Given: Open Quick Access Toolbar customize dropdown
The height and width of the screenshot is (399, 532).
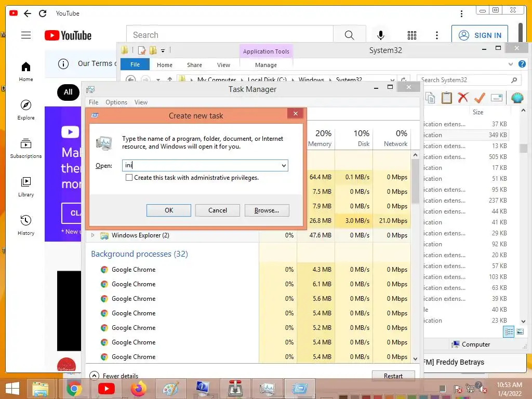Looking at the screenshot, I should [x=163, y=51].
